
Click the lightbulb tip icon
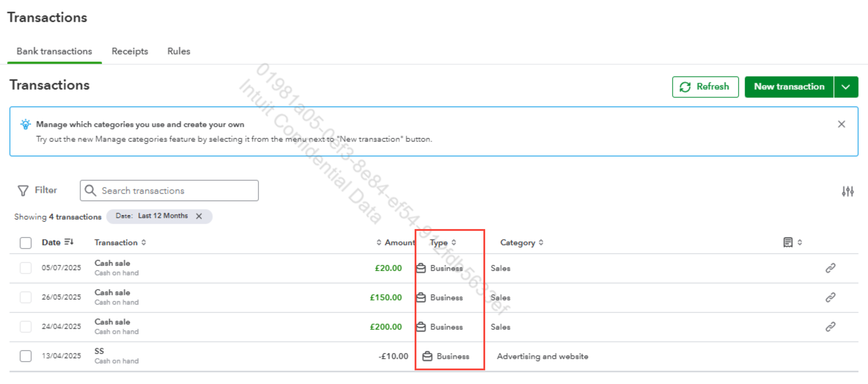point(26,124)
